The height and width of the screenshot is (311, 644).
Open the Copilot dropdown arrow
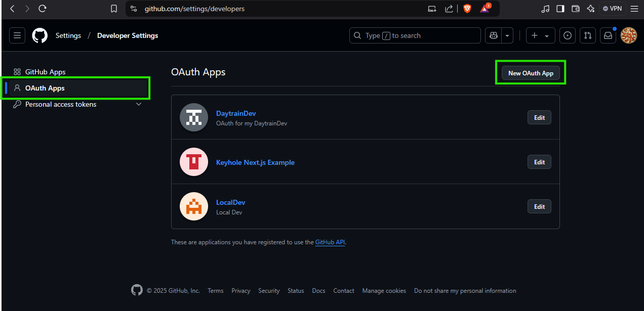pos(507,35)
